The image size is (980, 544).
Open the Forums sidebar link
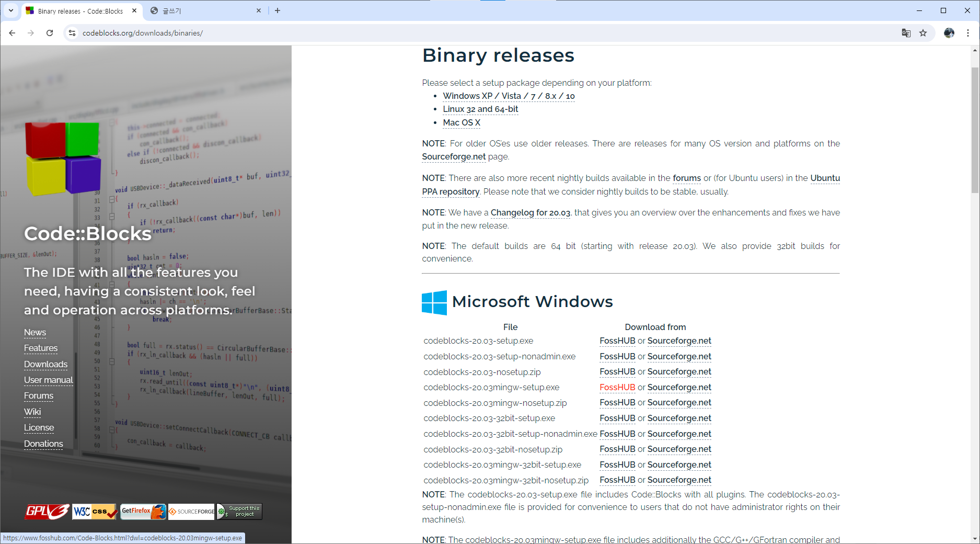coord(39,396)
